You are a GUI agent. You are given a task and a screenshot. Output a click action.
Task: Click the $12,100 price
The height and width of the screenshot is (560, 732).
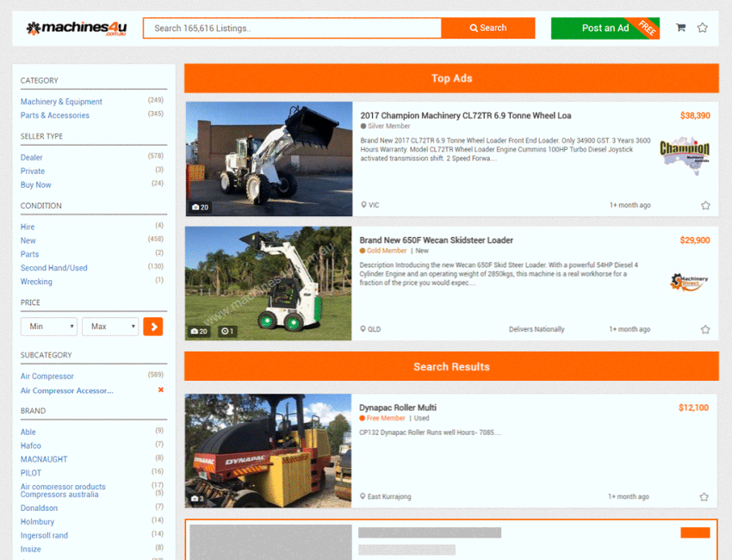[693, 408]
